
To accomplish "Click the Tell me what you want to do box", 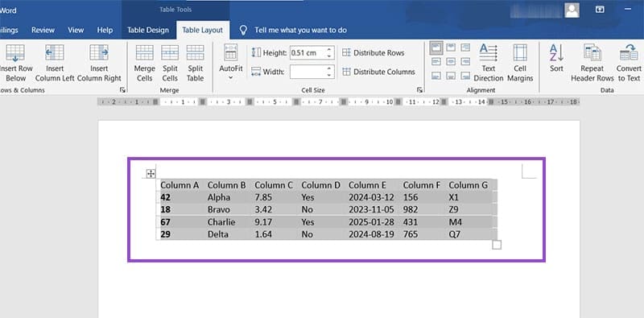I will pyautogui.click(x=300, y=30).
